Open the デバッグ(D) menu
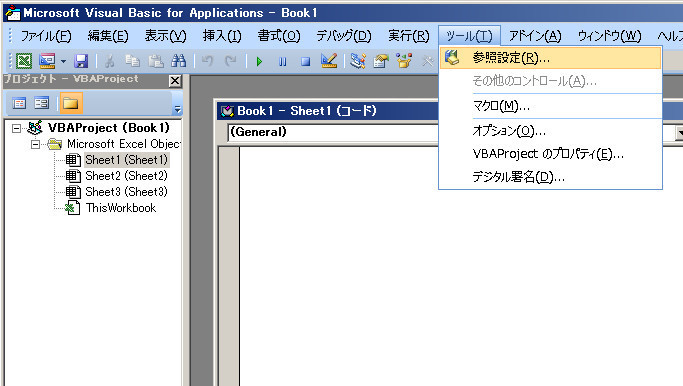The height and width of the screenshot is (386, 683). coord(344,36)
